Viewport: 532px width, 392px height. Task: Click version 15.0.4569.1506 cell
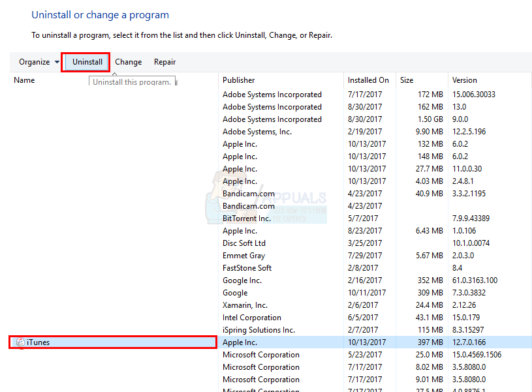coord(477,355)
